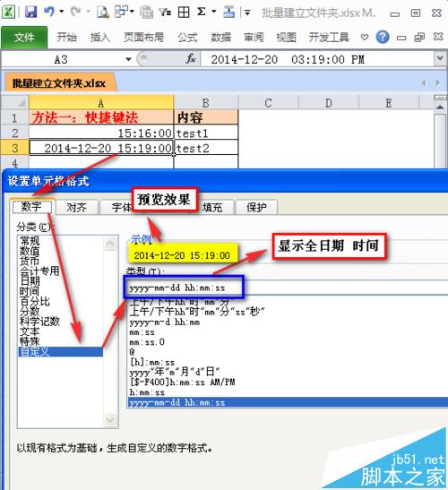Screen dimensions: 448x490
Task: Click the Undo icon
Action: pos(49,12)
